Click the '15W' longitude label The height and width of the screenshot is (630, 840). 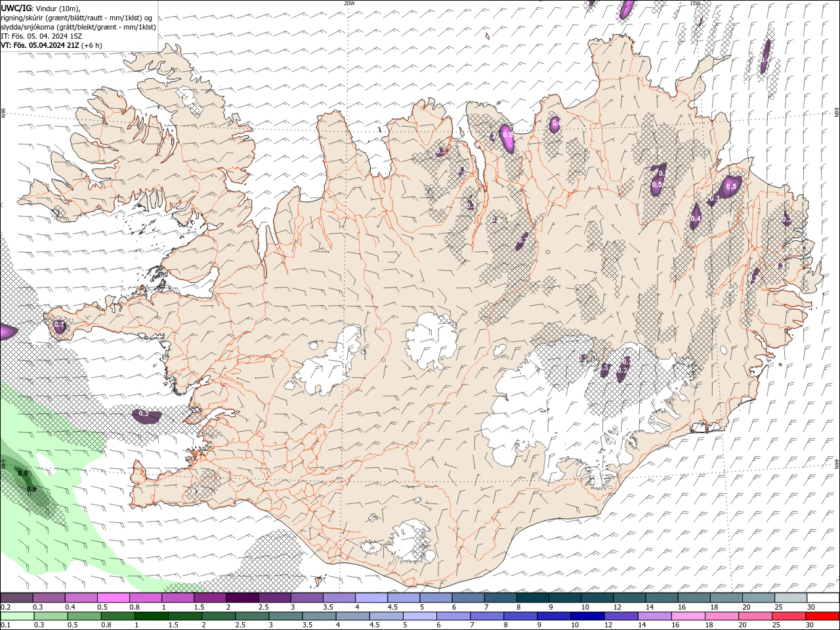coord(695,3)
